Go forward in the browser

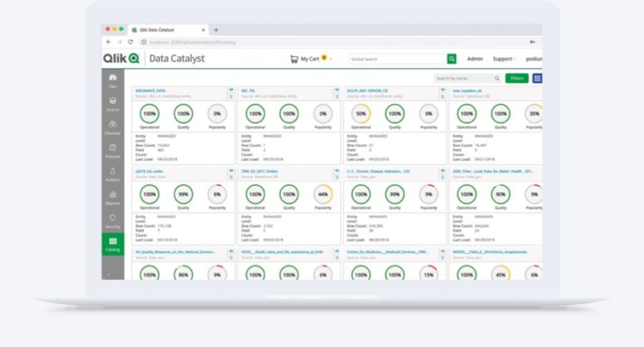click(119, 42)
